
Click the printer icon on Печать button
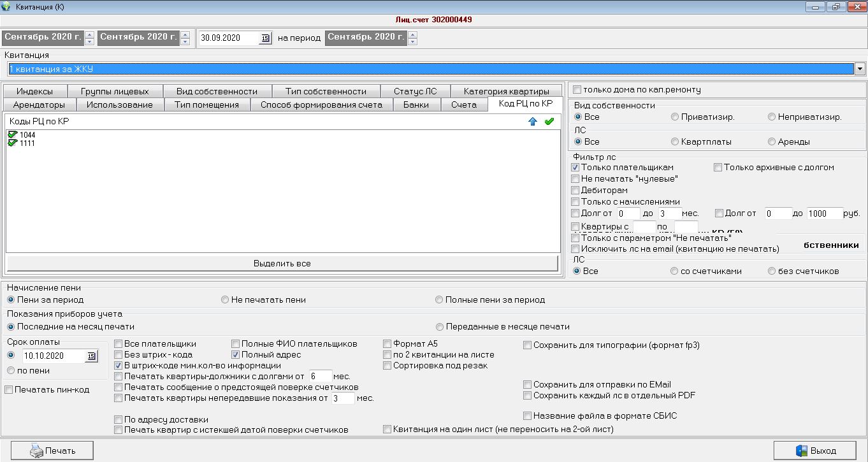tap(36, 451)
